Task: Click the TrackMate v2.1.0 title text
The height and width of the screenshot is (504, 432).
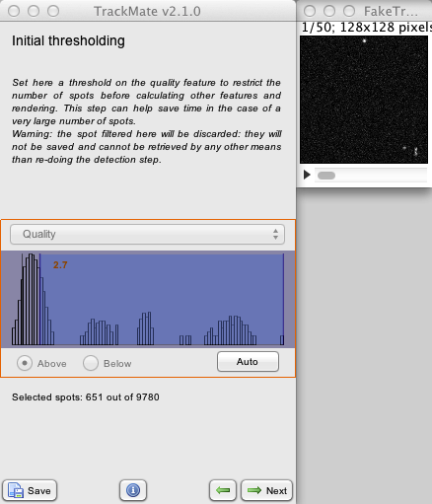Action: coord(147,11)
